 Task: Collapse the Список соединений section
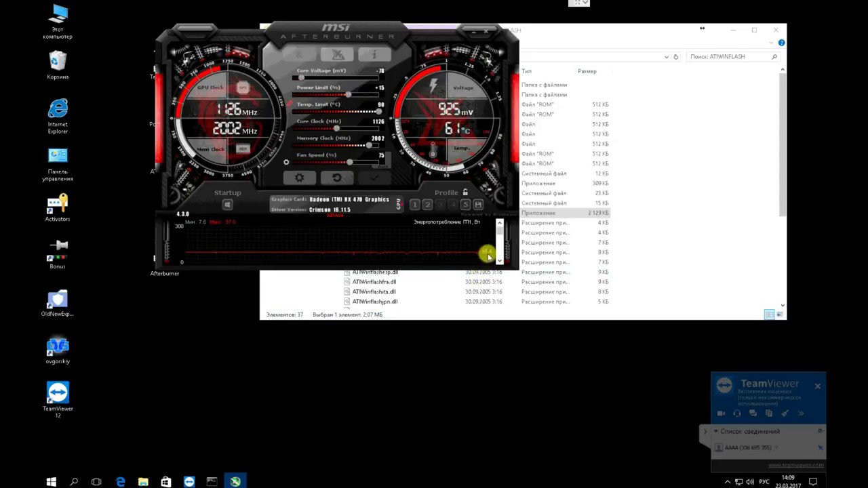click(x=715, y=431)
